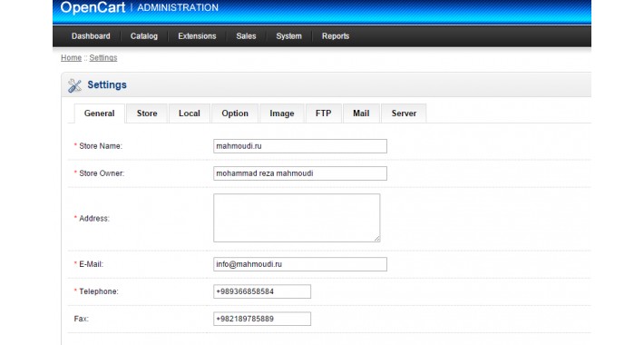Switch to the Local tab
Image resolution: width=644 pixels, height=345 pixels.
190,113
